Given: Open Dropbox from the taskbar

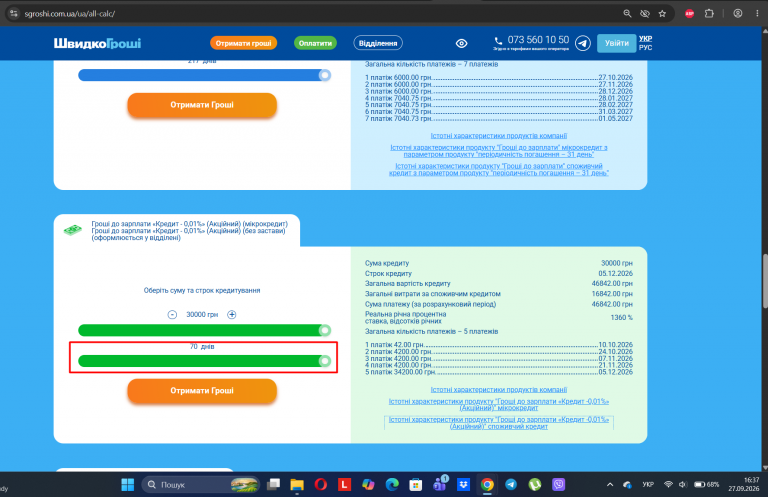Looking at the screenshot, I should [x=463, y=485].
